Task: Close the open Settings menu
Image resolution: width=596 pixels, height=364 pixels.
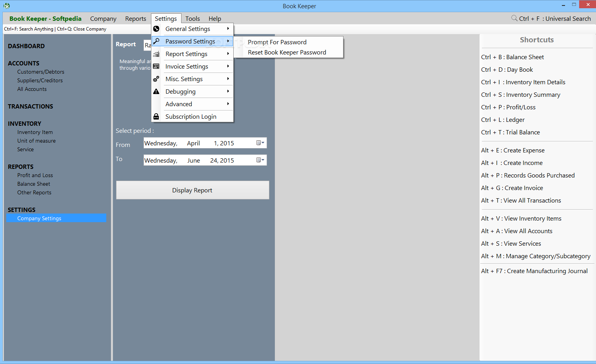Action: [x=166, y=18]
